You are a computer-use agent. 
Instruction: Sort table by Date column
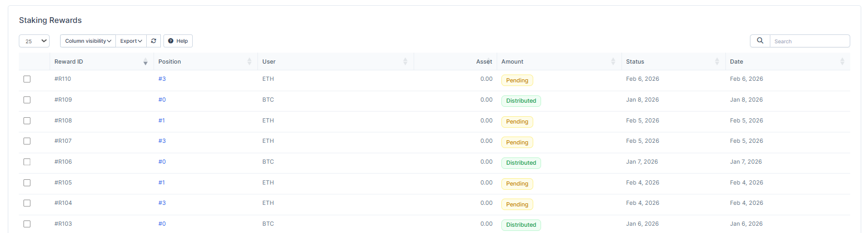[x=842, y=62]
